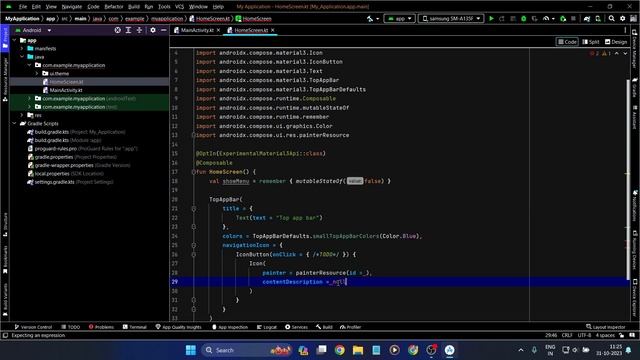The height and width of the screenshot is (360, 640).
Task: Sync project with Gradle files icon
Action: [x=587, y=19]
